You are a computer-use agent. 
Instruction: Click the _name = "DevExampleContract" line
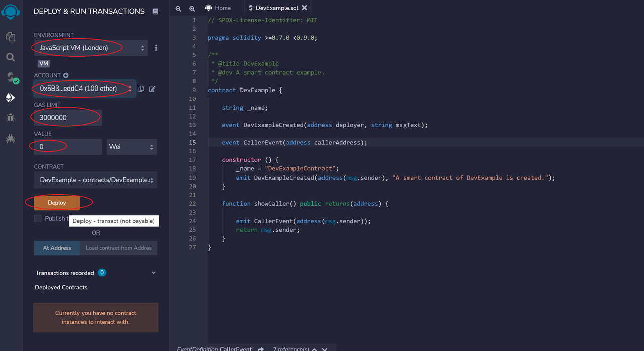288,168
